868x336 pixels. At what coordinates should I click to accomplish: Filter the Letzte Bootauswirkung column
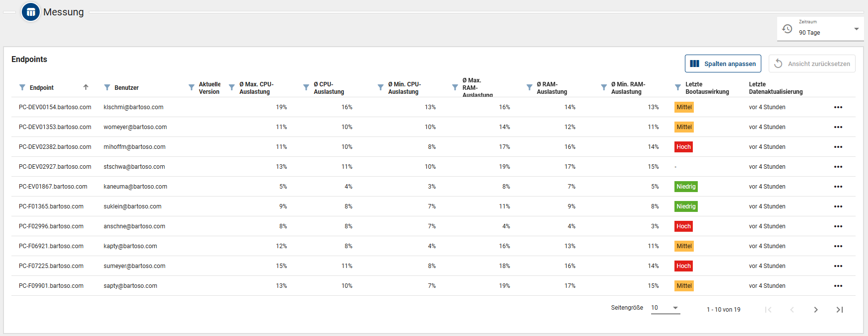pos(678,87)
